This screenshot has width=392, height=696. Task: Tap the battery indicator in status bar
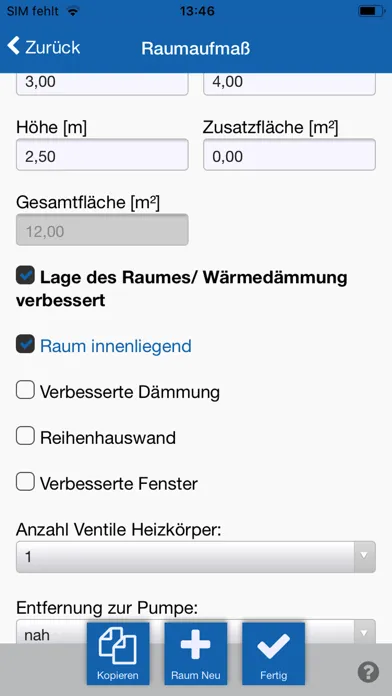(x=371, y=11)
